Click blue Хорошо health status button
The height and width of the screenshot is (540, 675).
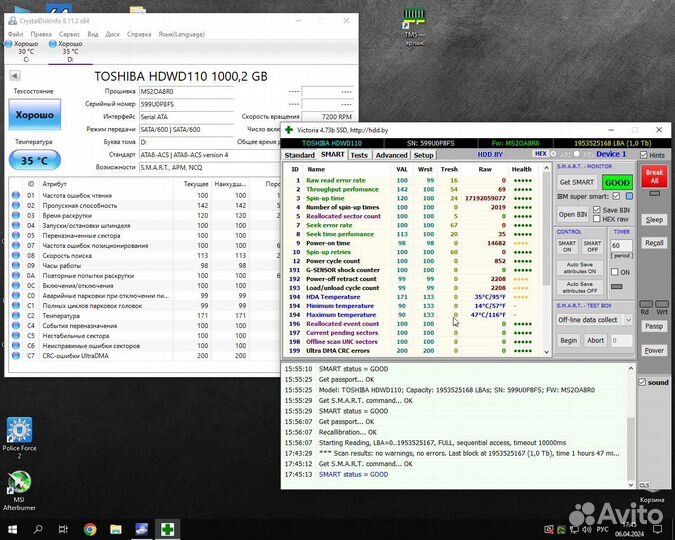coord(35,115)
